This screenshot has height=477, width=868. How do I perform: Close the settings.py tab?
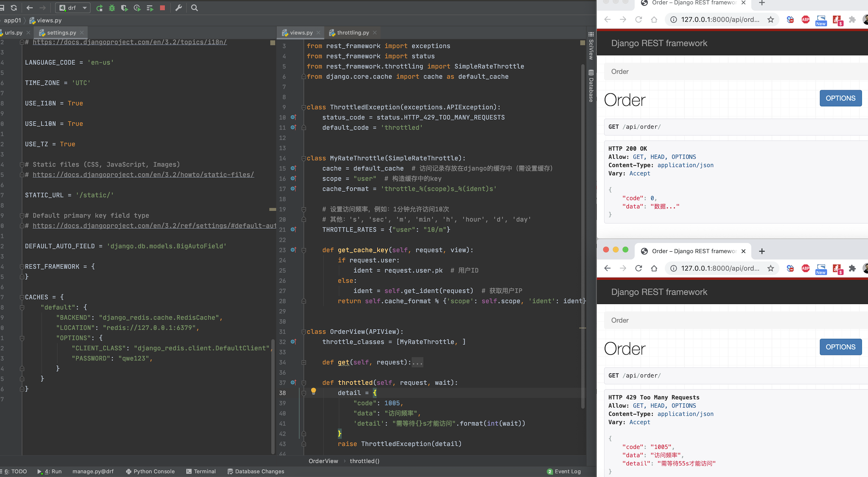(x=82, y=33)
